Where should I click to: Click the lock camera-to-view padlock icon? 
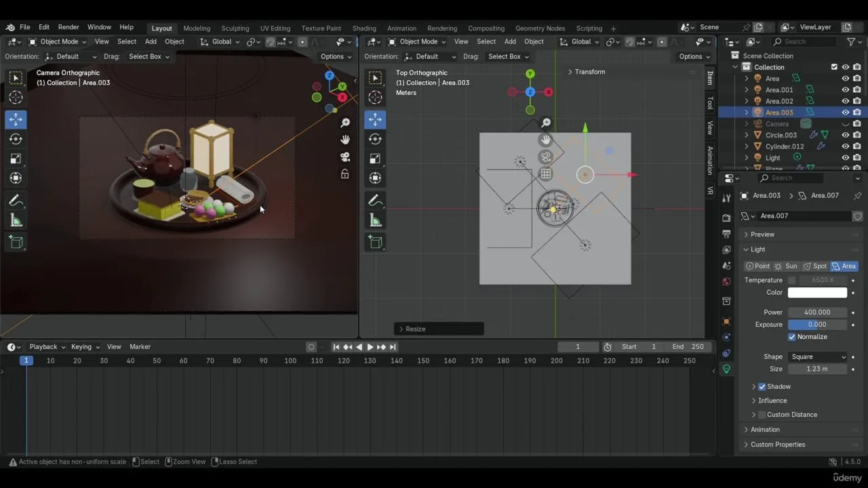coord(345,174)
